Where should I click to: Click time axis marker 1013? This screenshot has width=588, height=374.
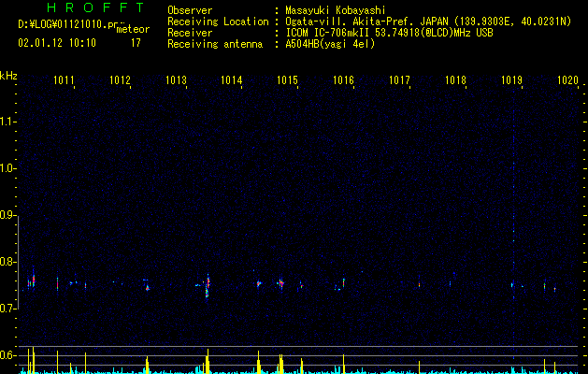[x=177, y=79]
